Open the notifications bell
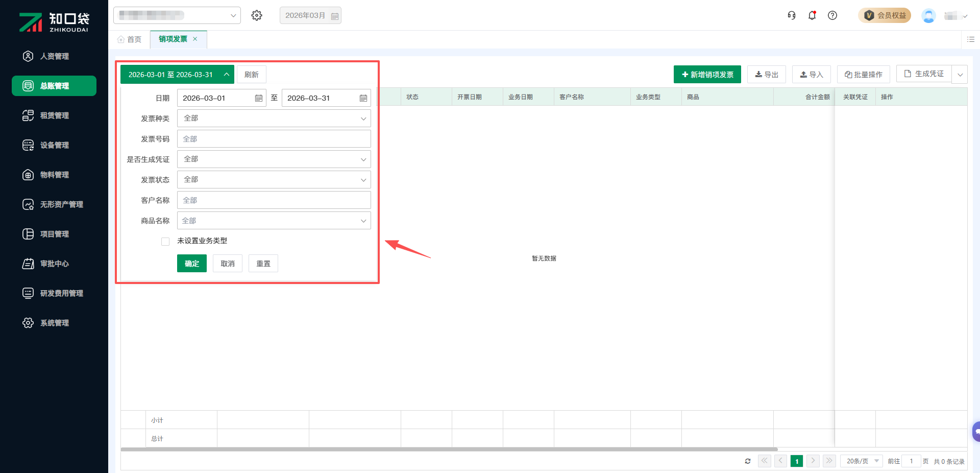This screenshot has height=473, width=980. click(812, 15)
